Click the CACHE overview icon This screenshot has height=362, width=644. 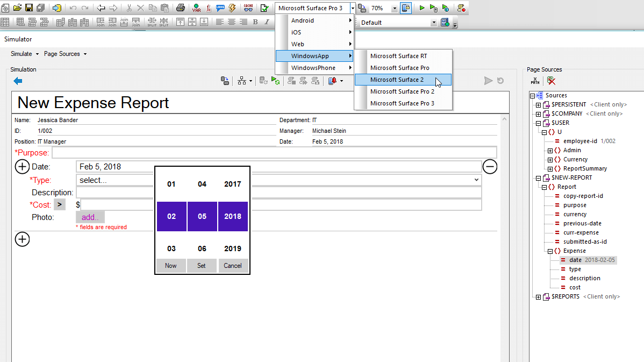(x=248, y=8)
